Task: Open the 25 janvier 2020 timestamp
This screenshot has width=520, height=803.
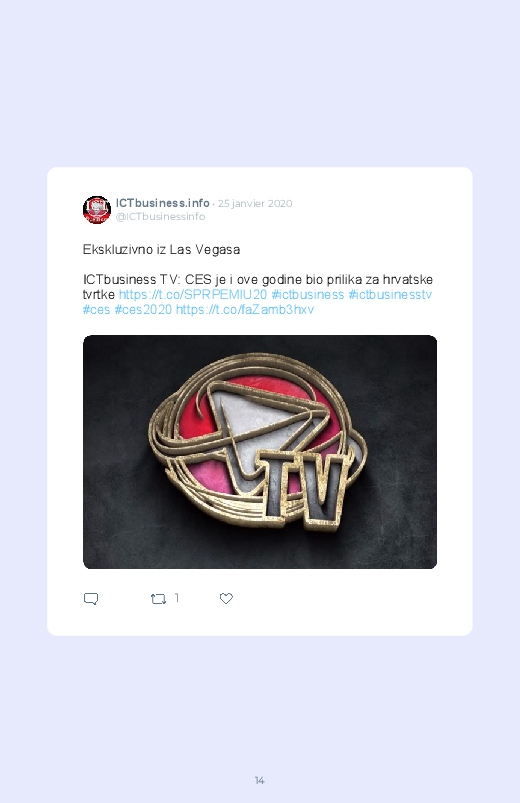Action: [255, 203]
